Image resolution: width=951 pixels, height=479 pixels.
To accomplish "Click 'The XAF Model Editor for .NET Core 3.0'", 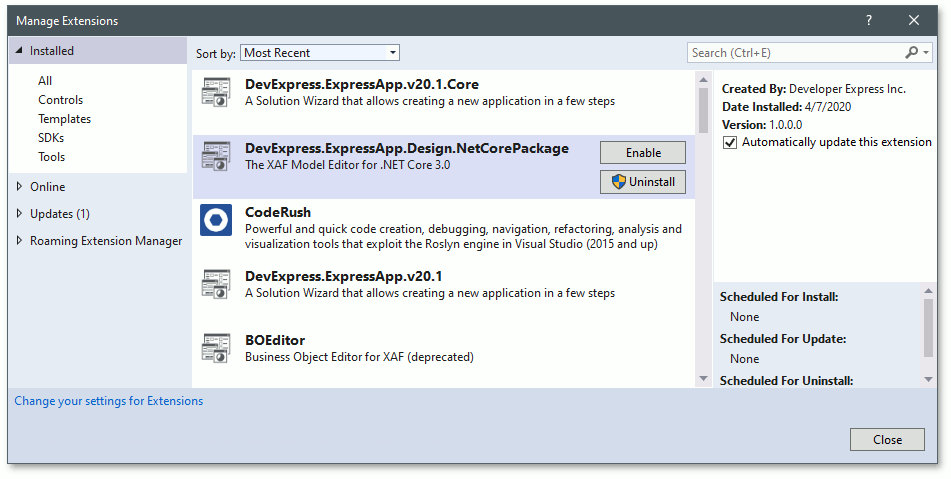I will click(348, 165).
